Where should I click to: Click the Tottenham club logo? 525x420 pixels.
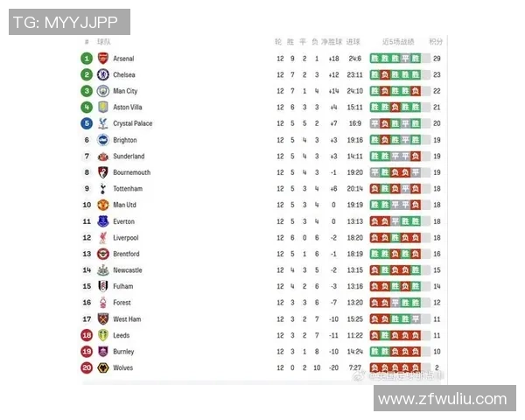[102, 189]
